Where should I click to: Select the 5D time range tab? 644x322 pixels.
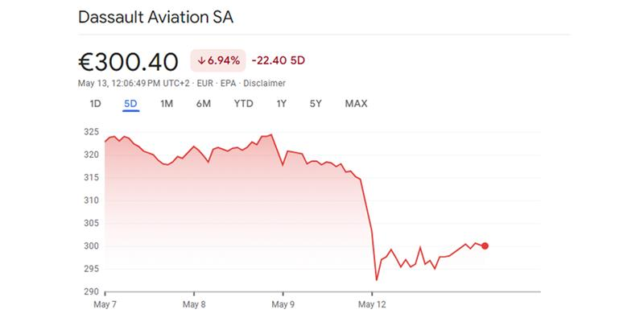[130, 104]
